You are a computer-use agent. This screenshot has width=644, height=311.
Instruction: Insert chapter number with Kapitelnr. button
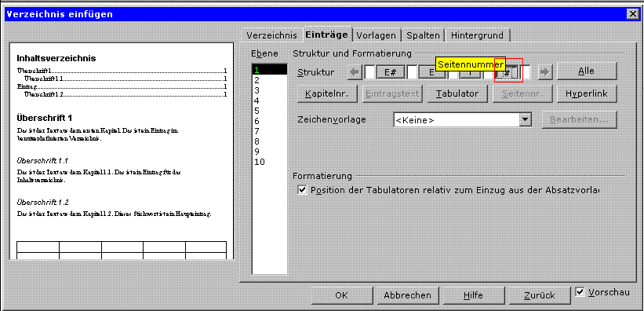click(327, 93)
